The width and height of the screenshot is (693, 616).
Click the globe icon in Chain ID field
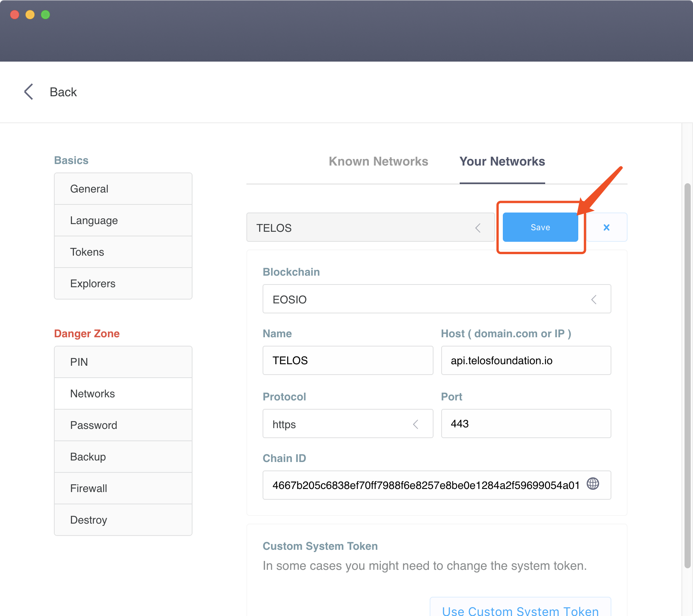[593, 484]
